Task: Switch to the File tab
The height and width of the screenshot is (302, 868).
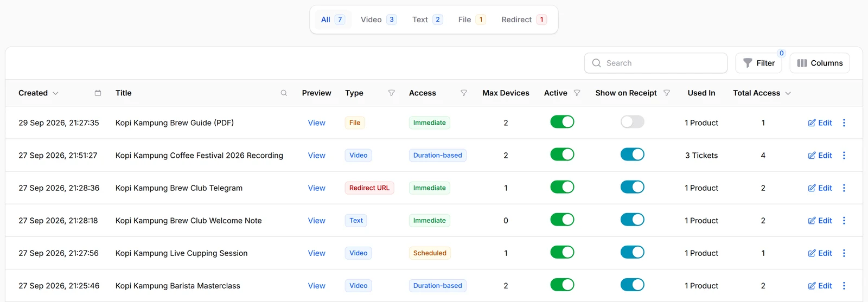Action: coord(471,20)
